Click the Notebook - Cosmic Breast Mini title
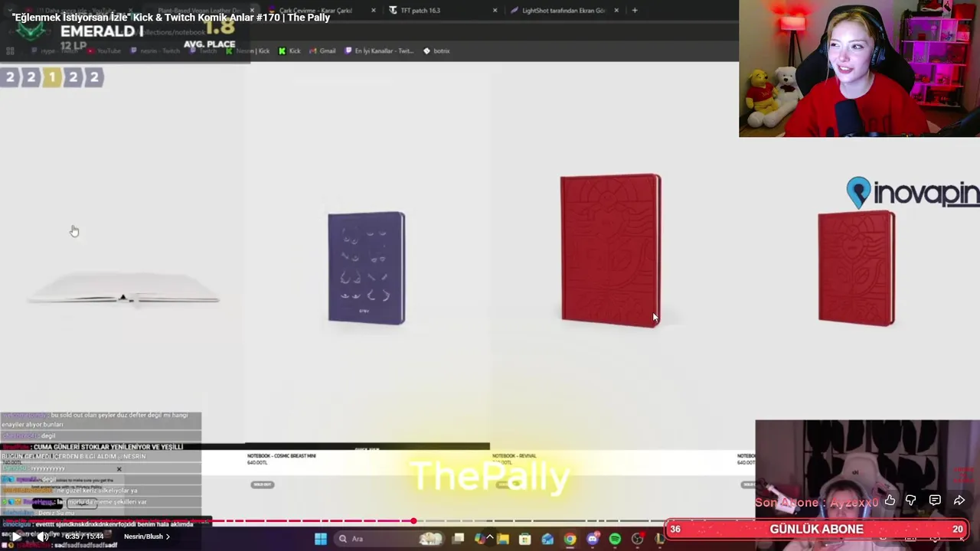The height and width of the screenshot is (551, 980). 281,455
